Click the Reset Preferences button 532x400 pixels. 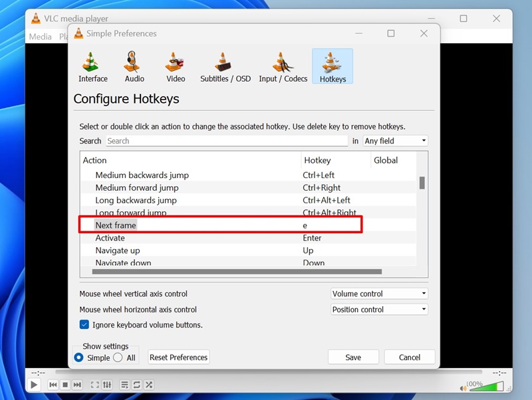[179, 357]
